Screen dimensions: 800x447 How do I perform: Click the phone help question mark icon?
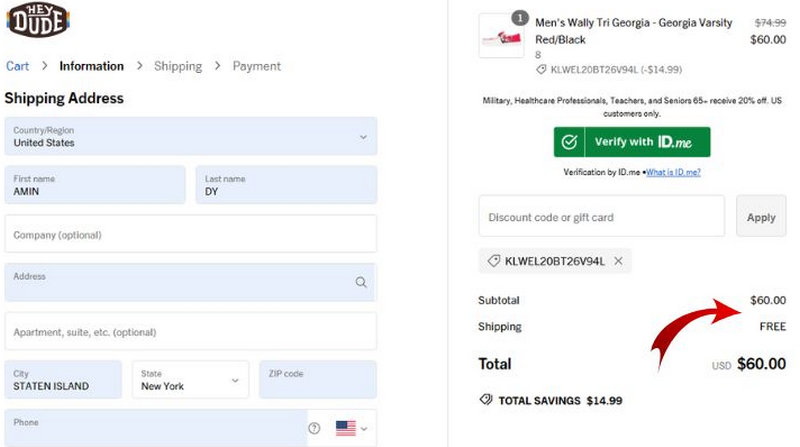coord(314,428)
